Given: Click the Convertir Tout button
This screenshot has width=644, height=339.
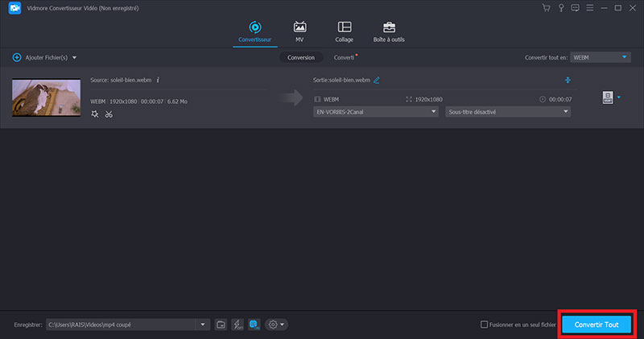Looking at the screenshot, I should 597,325.
